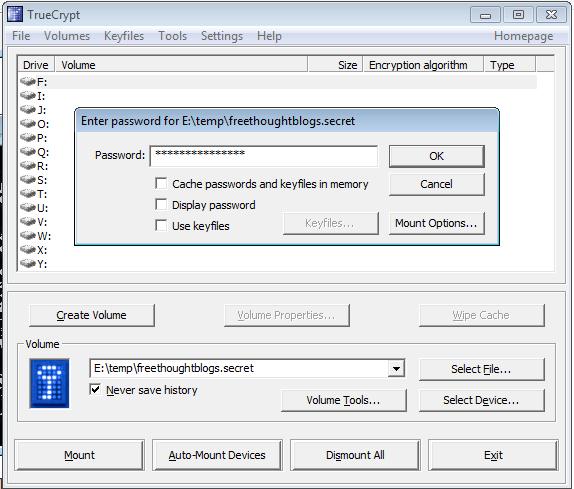Click Encryption algorithm column header
This screenshot has height=489, width=574.
point(423,64)
